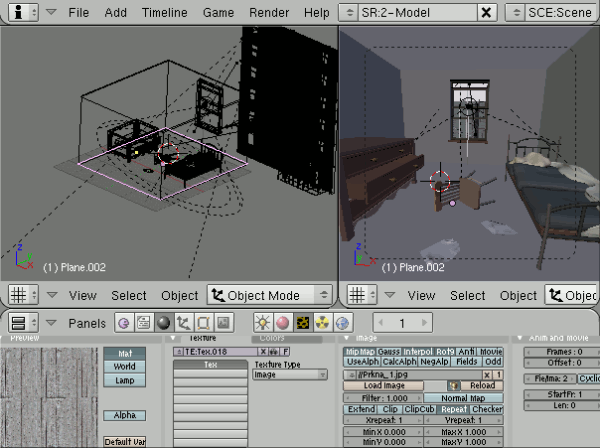Click the browse arrows left of TE:Tex.018
This screenshot has height=448, width=600.
point(179,352)
